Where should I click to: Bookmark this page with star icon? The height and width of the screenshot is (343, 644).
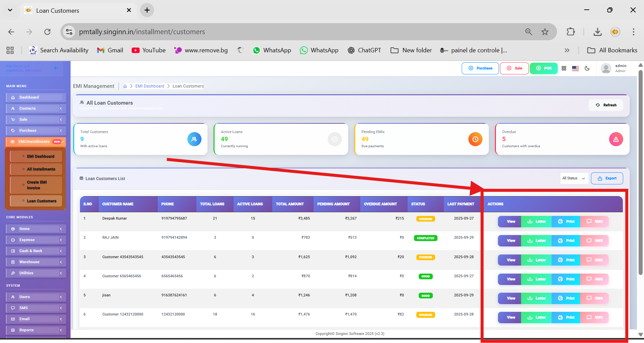tap(545, 32)
